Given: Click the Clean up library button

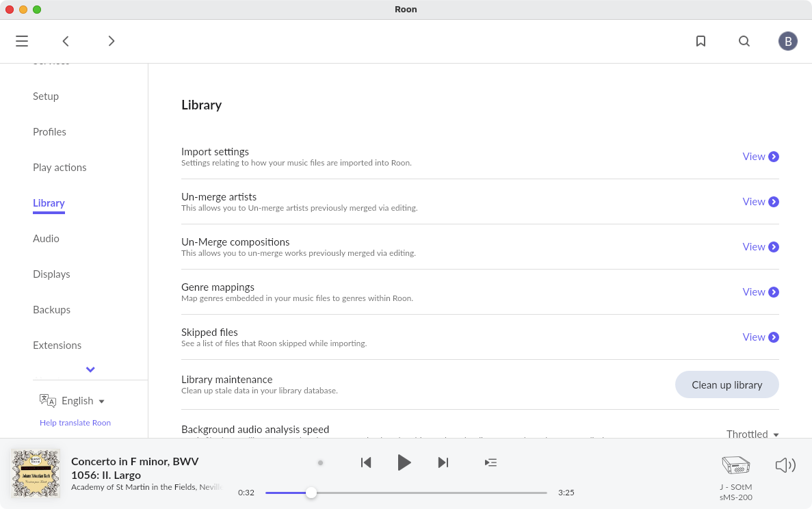Looking at the screenshot, I should click(726, 384).
